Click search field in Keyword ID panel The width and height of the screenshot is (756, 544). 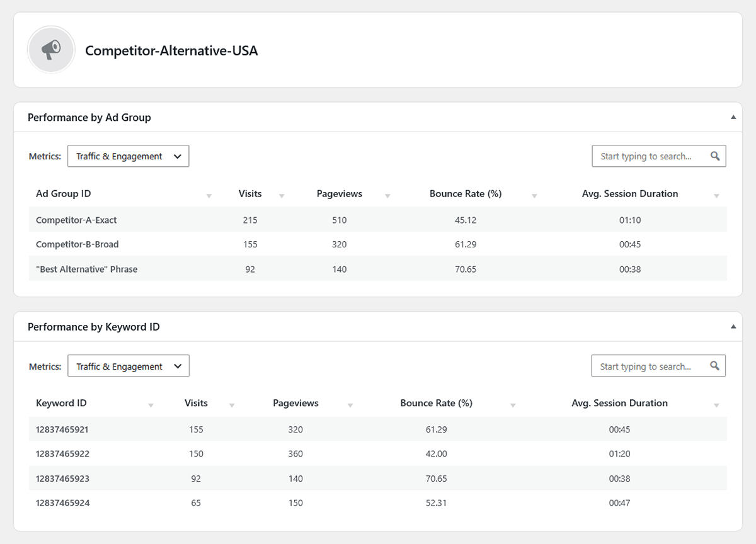click(x=658, y=366)
